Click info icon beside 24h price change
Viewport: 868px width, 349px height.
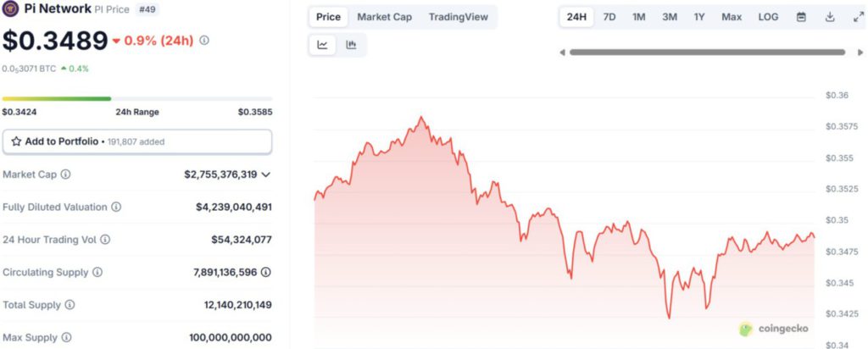204,40
